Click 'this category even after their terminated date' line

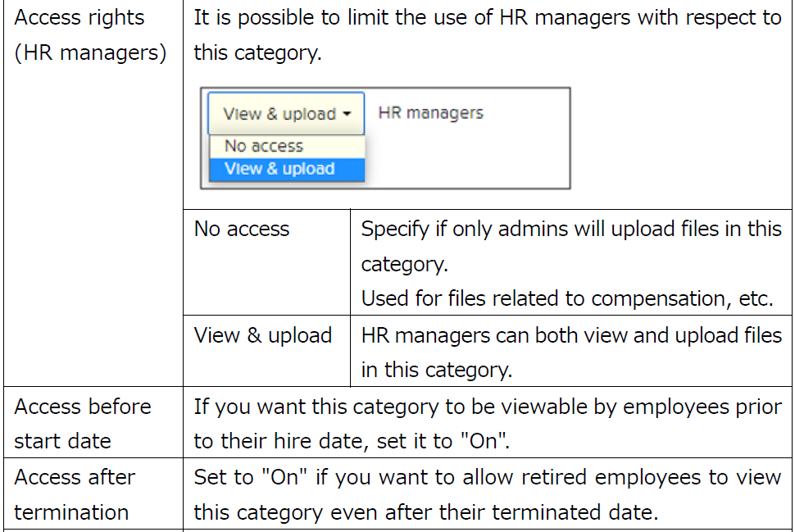pyautogui.click(x=426, y=512)
